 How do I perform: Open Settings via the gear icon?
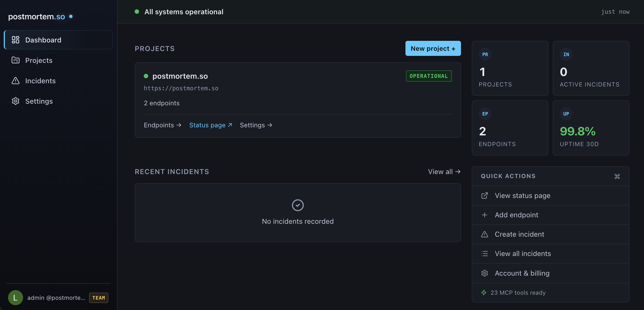click(15, 101)
